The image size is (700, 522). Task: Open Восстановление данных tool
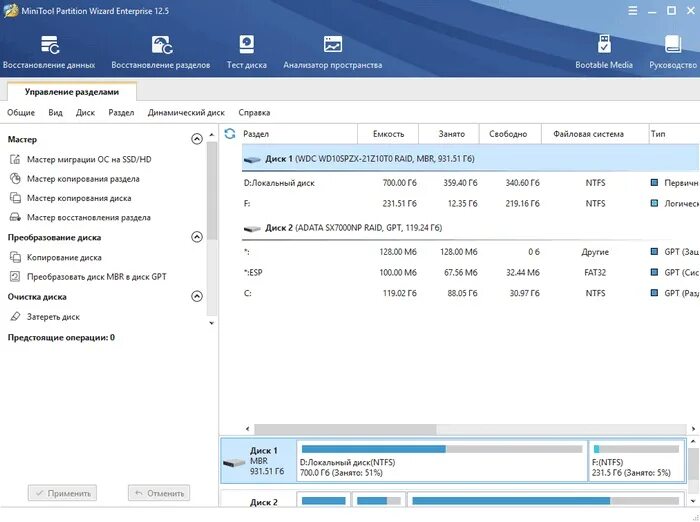click(x=49, y=52)
